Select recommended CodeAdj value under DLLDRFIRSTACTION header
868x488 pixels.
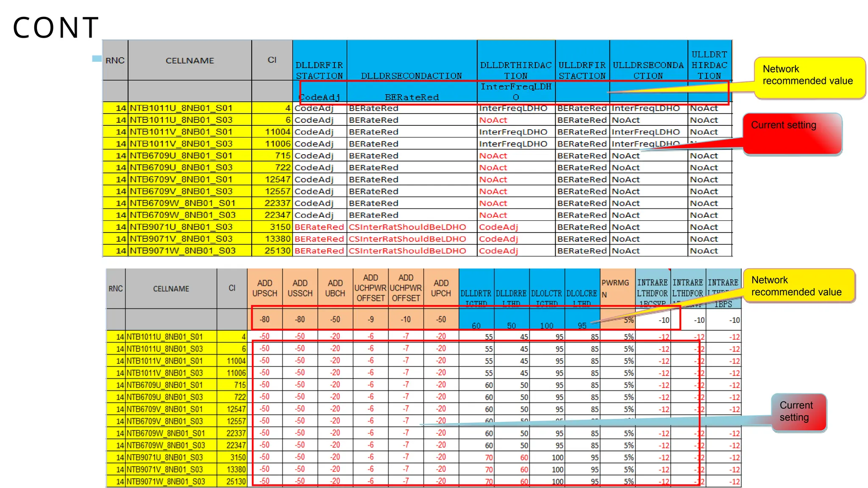pos(320,97)
